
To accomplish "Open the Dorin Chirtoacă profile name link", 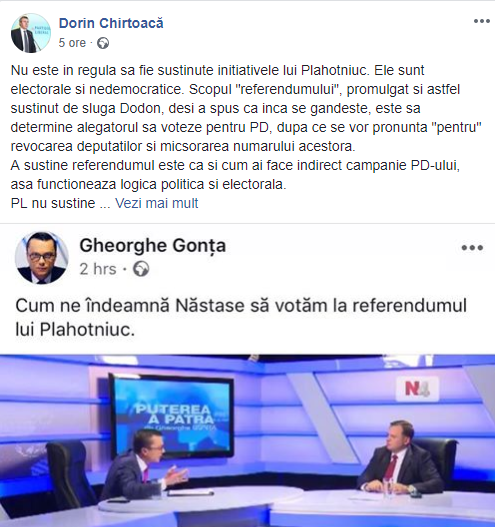I will 111,23.
